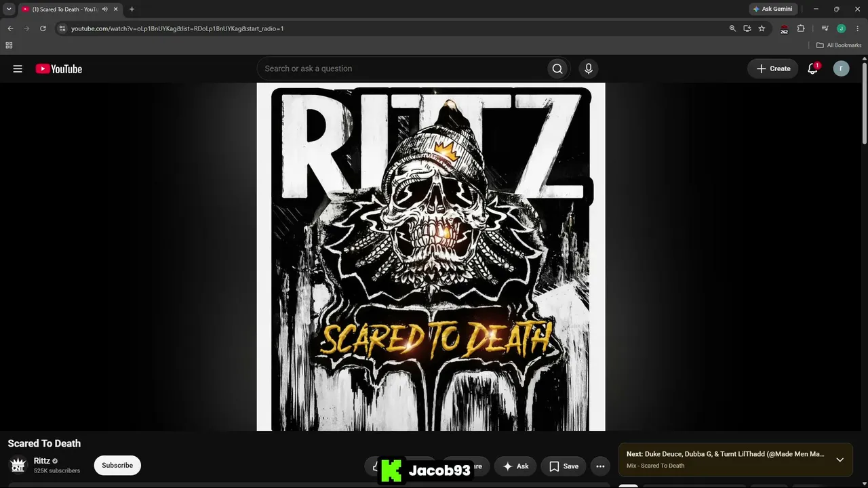
Task: Select the Scared To Death browser tab
Action: click(70, 9)
